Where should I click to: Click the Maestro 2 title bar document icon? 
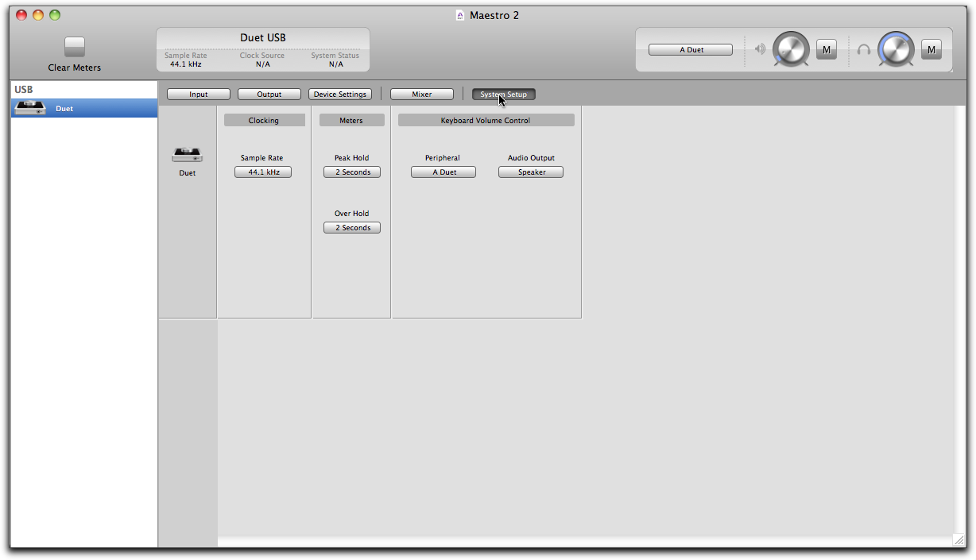point(460,15)
